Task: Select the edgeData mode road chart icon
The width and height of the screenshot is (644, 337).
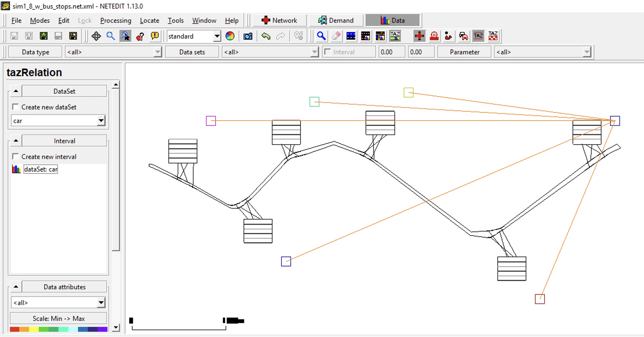Action: pos(366,36)
